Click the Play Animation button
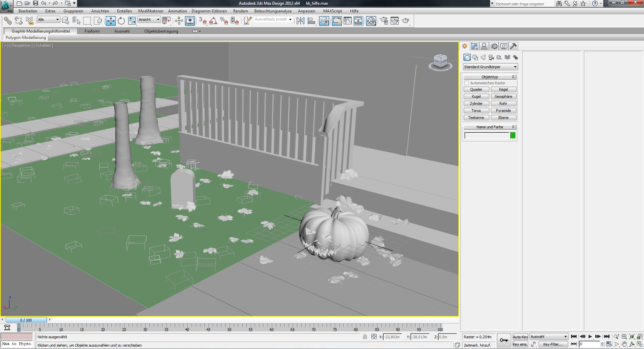The width and height of the screenshot is (644, 349). coord(590,337)
